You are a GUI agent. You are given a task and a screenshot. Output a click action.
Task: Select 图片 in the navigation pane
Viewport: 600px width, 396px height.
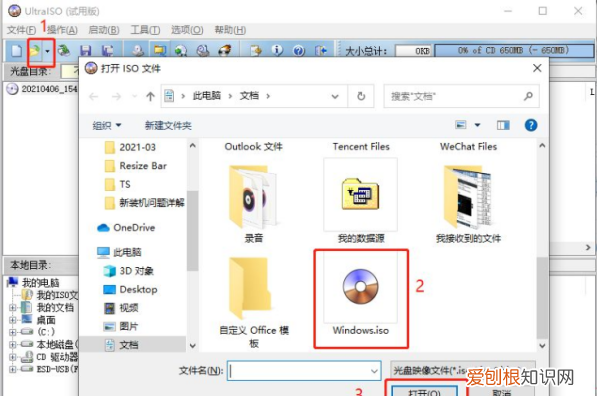[121, 326]
